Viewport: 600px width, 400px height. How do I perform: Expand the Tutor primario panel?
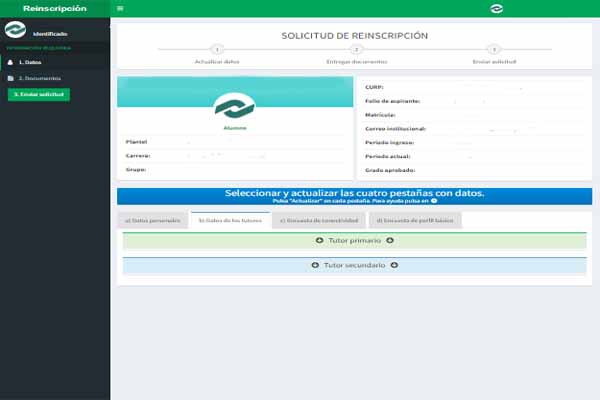354,241
